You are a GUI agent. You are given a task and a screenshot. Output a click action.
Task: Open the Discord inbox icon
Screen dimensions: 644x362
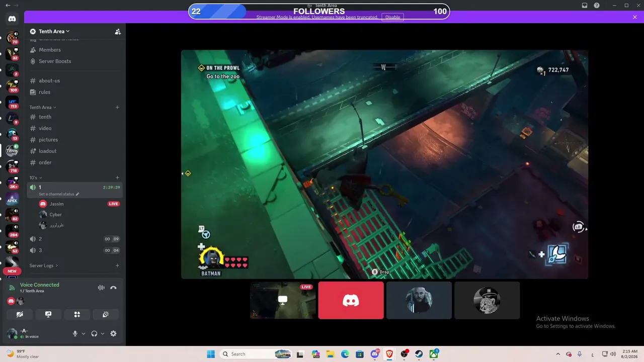pos(585,6)
